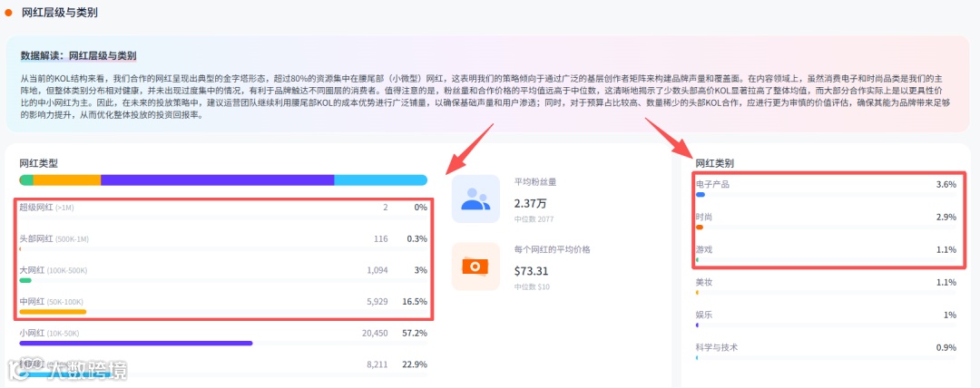Image resolution: width=980 pixels, height=388 pixels.
Task: Click the 每个网红的平均价格 label
Action: [x=553, y=249]
